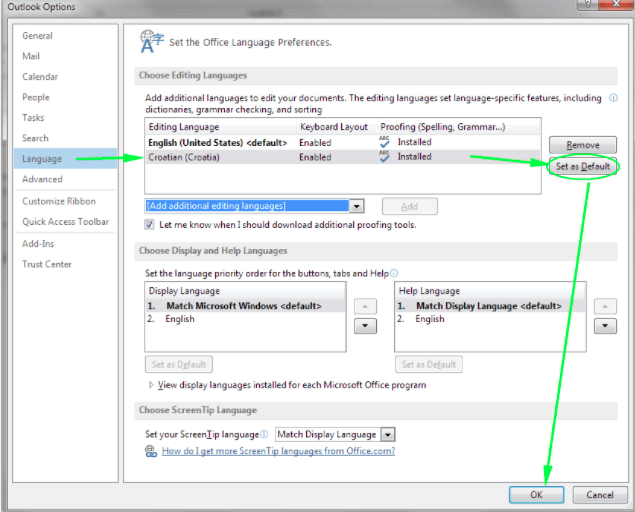The height and width of the screenshot is (512, 635).
Task: Open the Add additional editing languages dropdown
Action: [x=356, y=206]
